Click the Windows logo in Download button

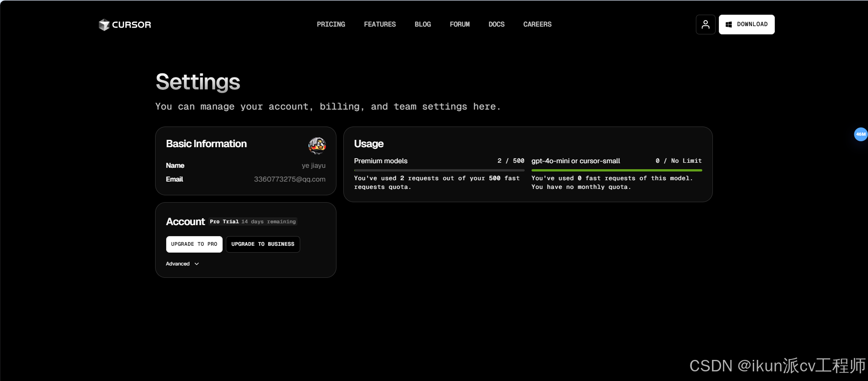tap(728, 25)
